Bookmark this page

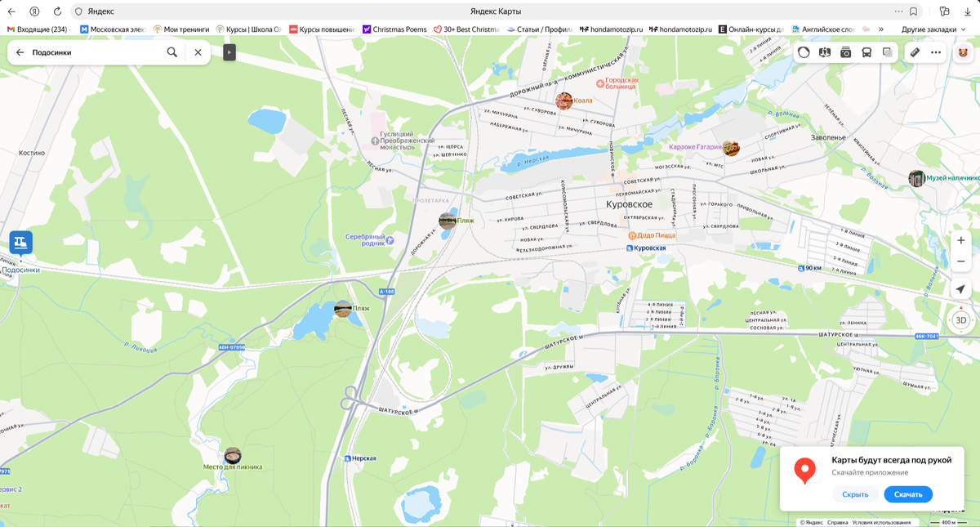click(x=914, y=11)
